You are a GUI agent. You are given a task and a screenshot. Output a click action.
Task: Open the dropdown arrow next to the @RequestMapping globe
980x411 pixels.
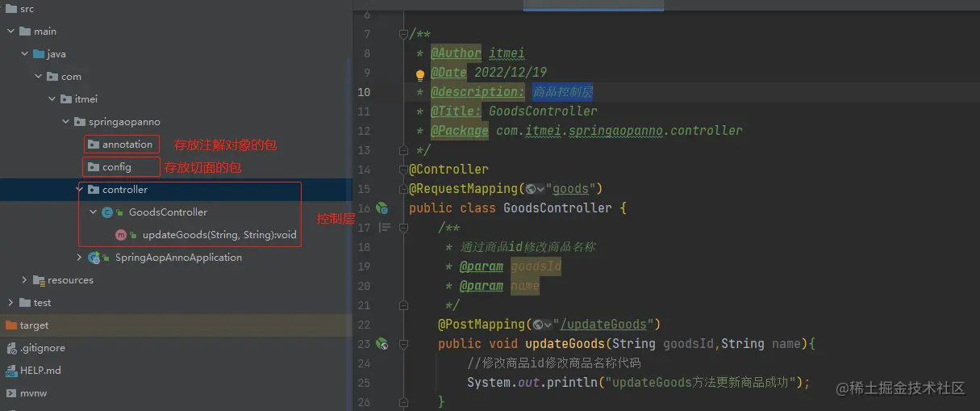pos(541,189)
